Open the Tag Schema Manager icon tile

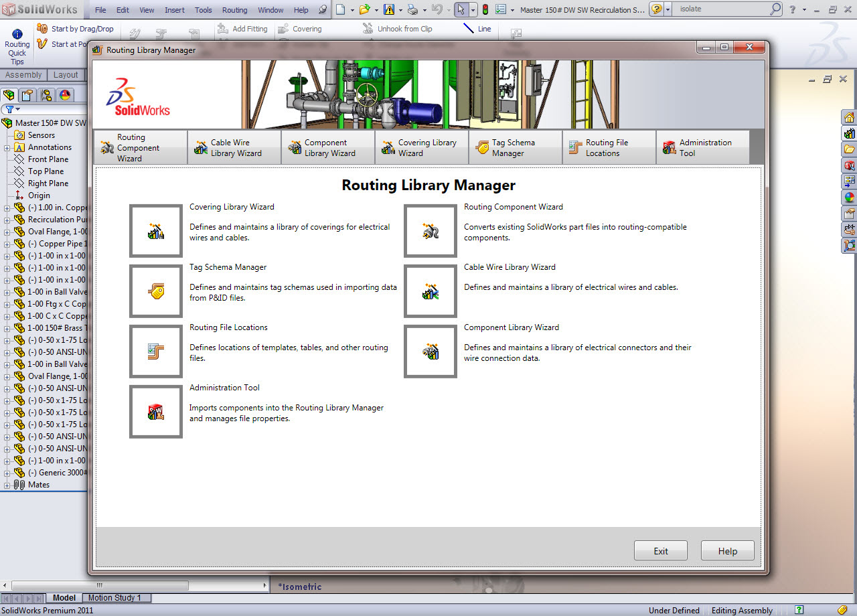(156, 291)
